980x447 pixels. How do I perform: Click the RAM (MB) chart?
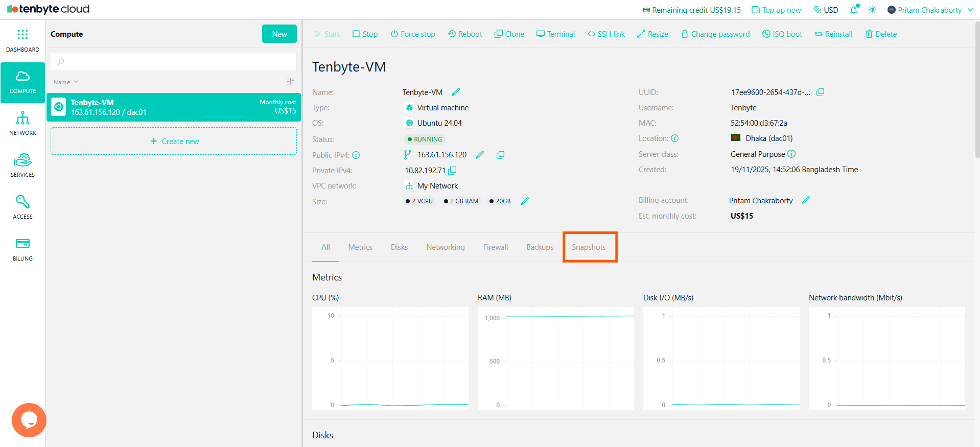[556, 359]
